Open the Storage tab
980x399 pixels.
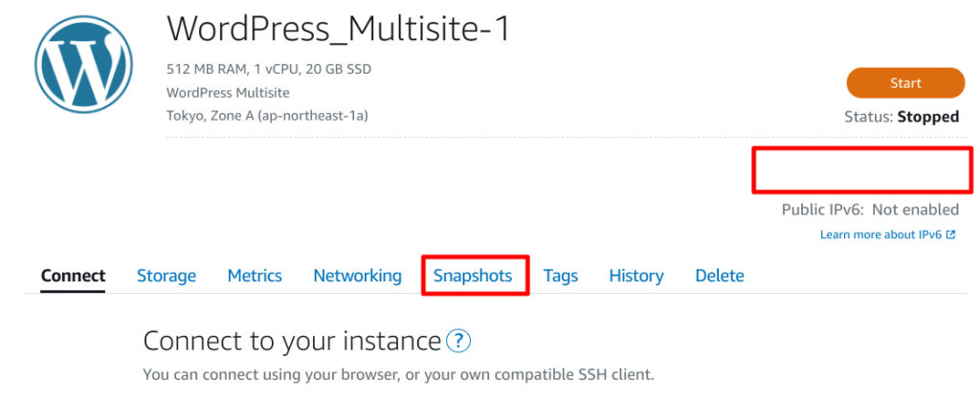pyautogui.click(x=167, y=276)
